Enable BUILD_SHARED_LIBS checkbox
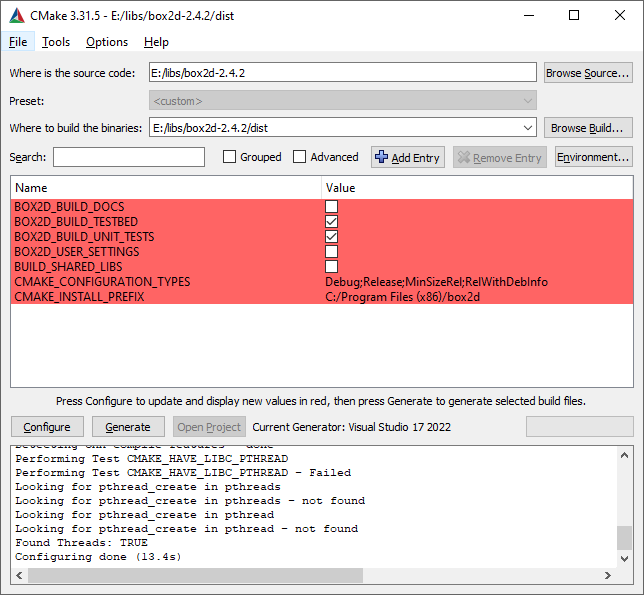Viewport: 644px width, 595px height. click(331, 267)
